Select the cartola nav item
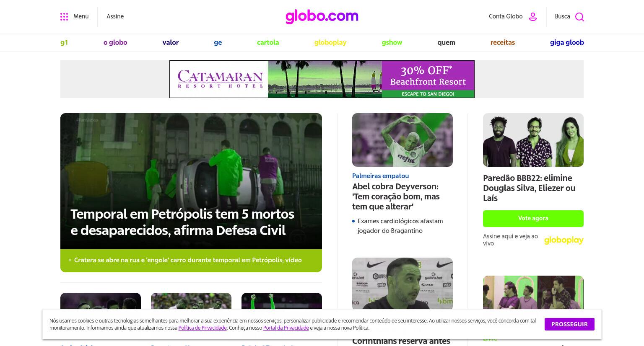This screenshot has height=346, width=644. pyautogui.click(x=268, y=42)
